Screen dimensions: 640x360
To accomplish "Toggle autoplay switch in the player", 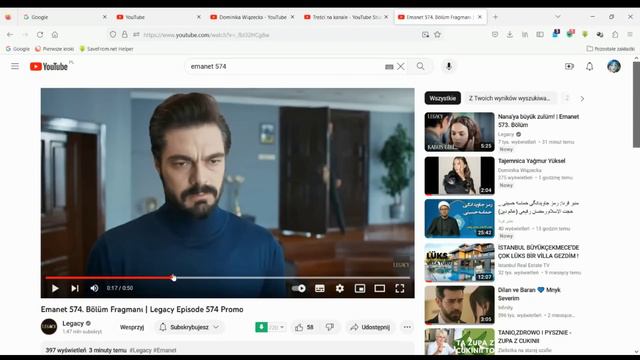I will 299,288.
